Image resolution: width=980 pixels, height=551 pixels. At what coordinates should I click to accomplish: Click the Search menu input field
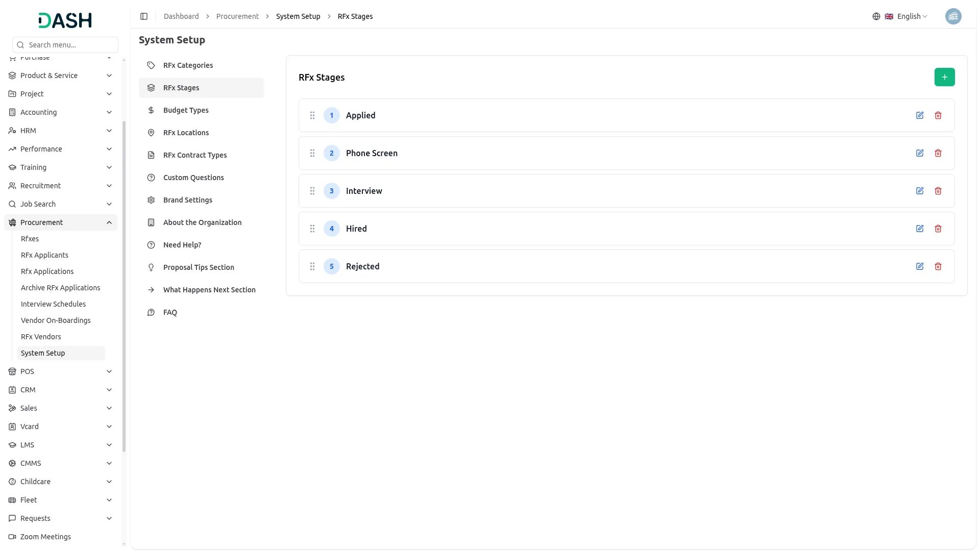pos(65,45)
